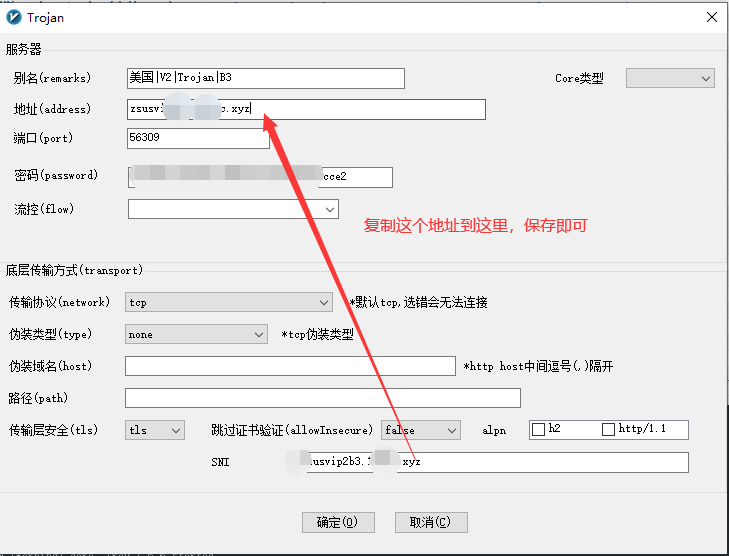Expand the flow (流控) dropdown
729x556 pixels.
[x=233, y=209]
